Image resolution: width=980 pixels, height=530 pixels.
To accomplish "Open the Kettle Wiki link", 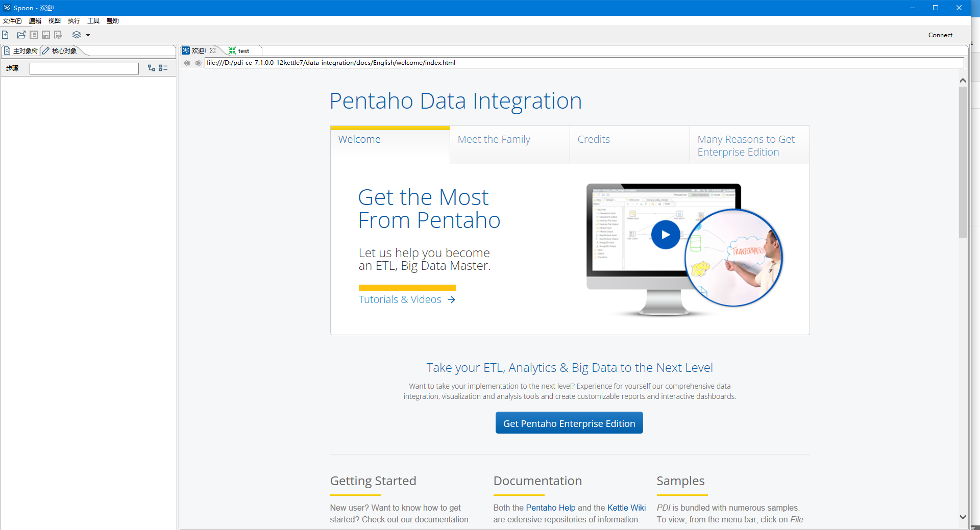I will (x=626, y=508).
